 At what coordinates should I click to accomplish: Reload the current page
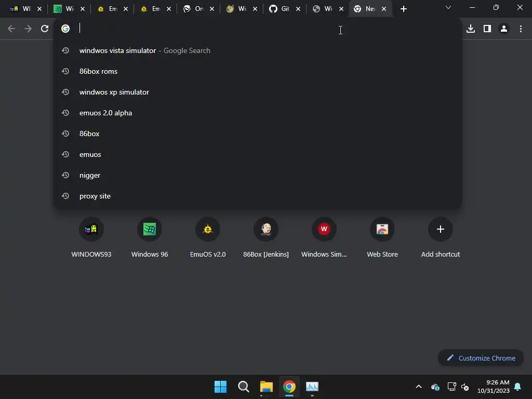(45, 29)
